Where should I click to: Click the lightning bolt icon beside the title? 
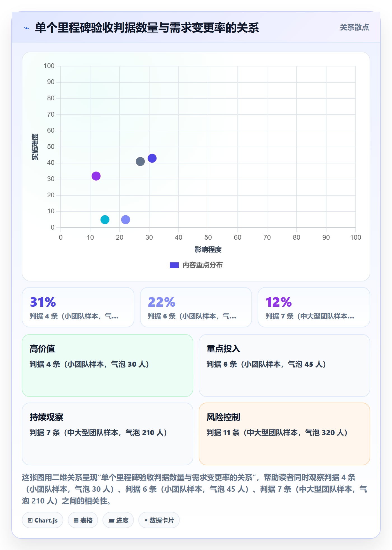[x=27, y=28]
